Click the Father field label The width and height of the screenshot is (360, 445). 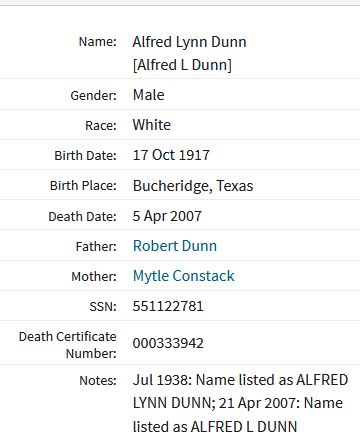pyautogui.click(x=96, y=247)
